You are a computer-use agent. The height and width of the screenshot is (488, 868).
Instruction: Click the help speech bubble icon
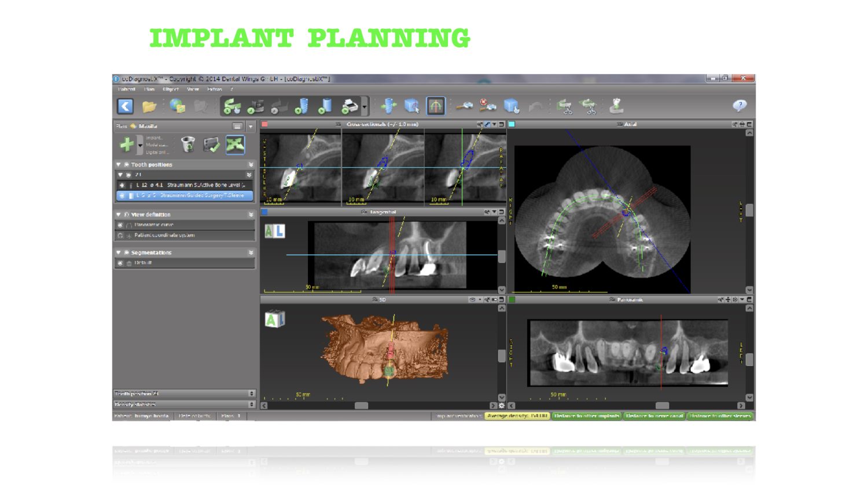tap(739, 105)
